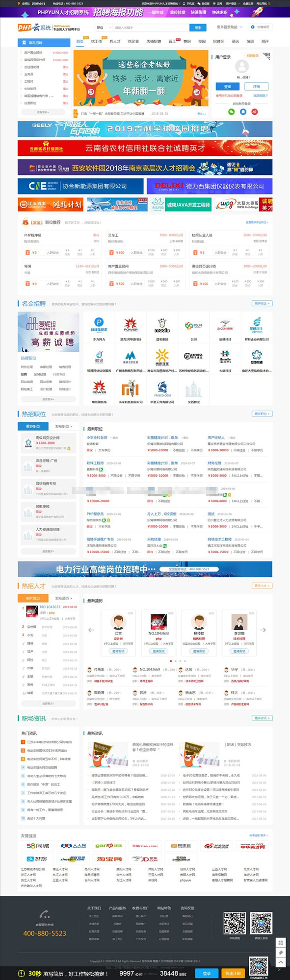
Task: Open the 职位 search type dropdown
Action: click(x=103, y=27)
